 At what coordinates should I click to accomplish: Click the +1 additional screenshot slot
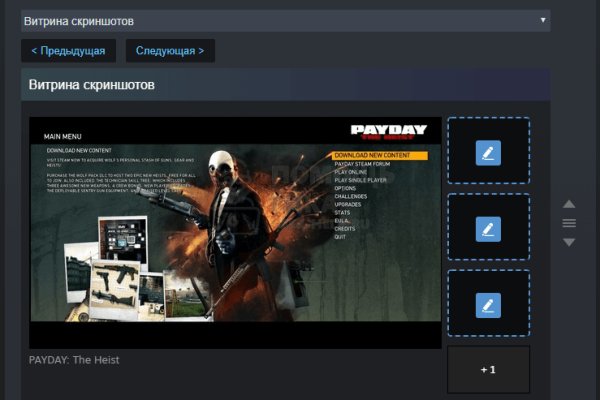[x=488, y=370]
